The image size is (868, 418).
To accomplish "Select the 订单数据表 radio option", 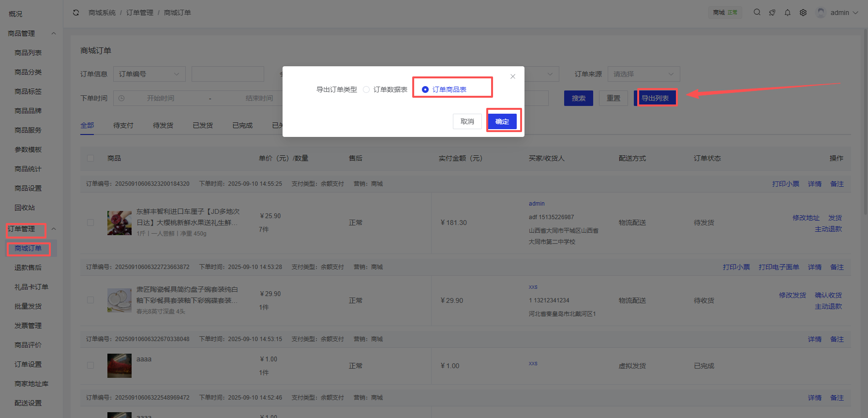I will click(x=366, y=90).
